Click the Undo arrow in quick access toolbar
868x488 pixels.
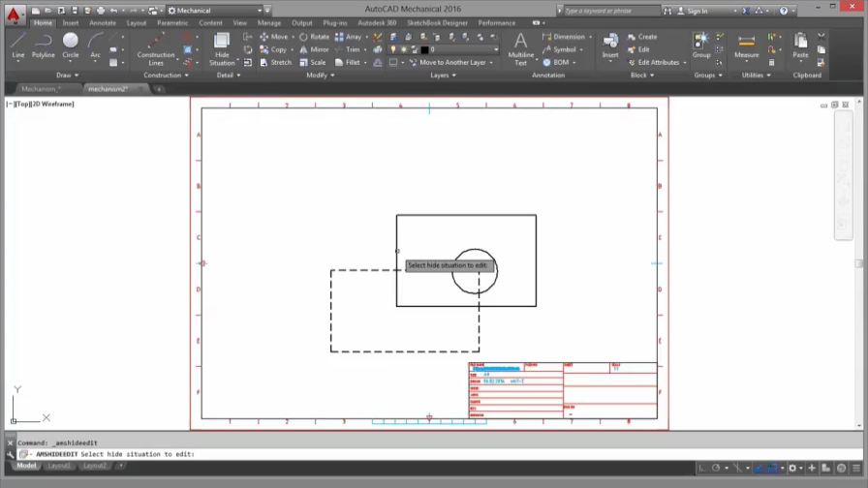(x=113, y=11)
